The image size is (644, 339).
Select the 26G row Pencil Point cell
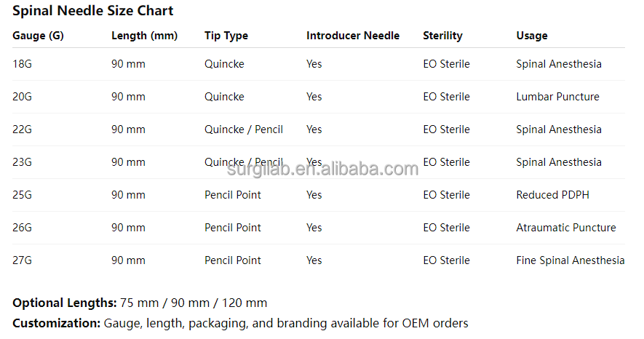tap(233, 228)
